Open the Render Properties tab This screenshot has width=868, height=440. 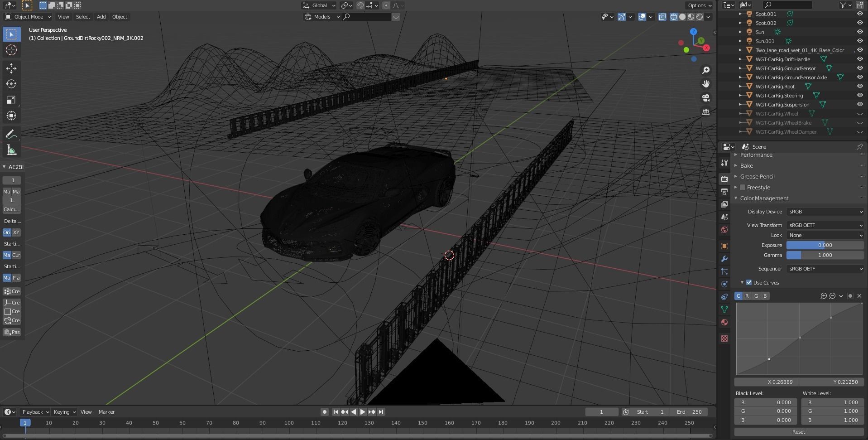(x=724, y=179)
